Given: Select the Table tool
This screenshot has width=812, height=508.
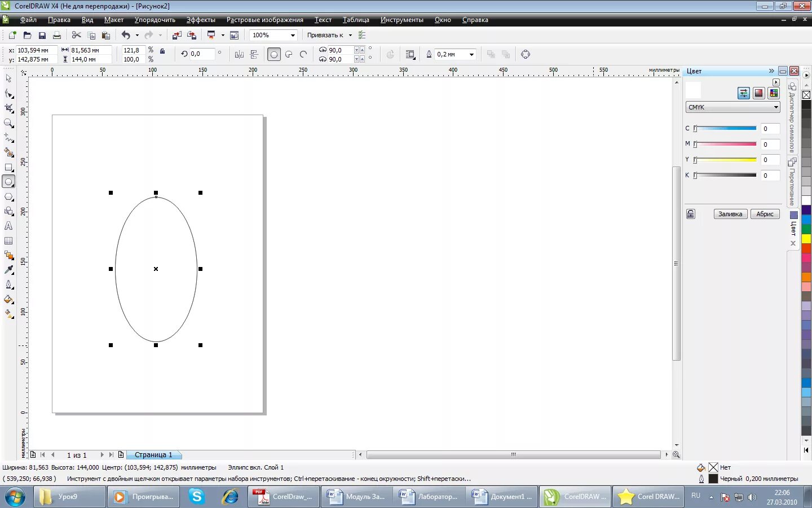Looking at the screenshot, I should 8,240.
